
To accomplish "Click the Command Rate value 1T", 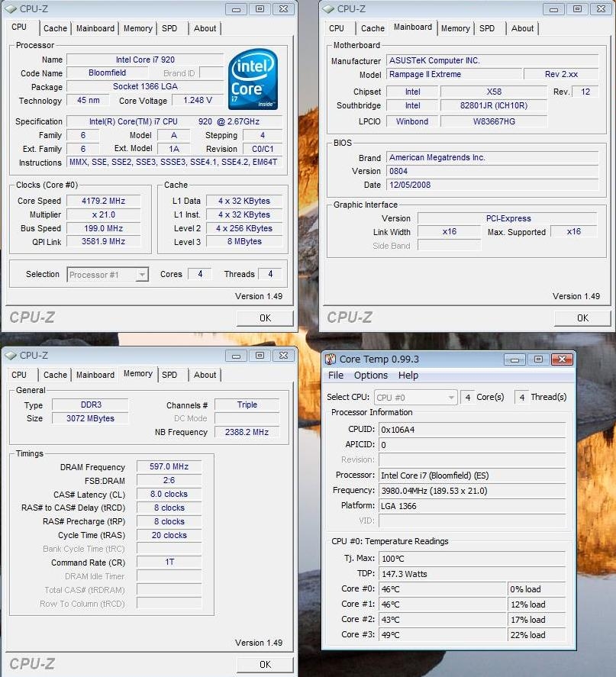I will click(169, 562).
